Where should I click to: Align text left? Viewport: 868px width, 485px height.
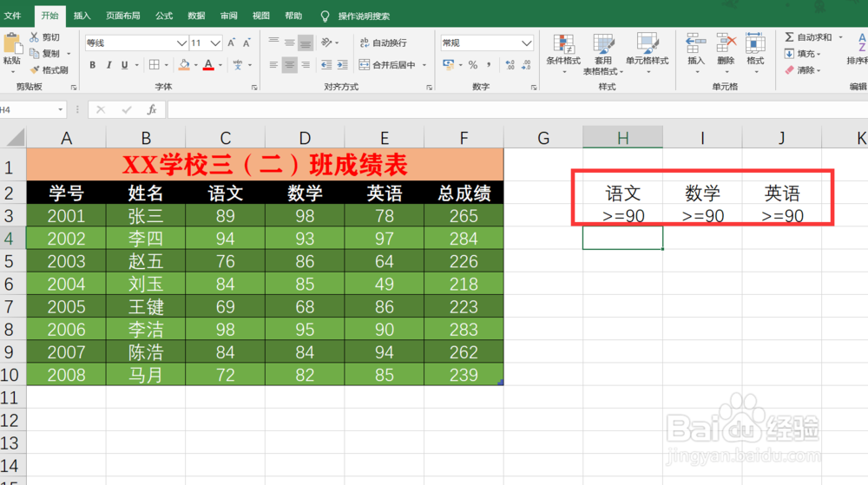tap(273, 65)
